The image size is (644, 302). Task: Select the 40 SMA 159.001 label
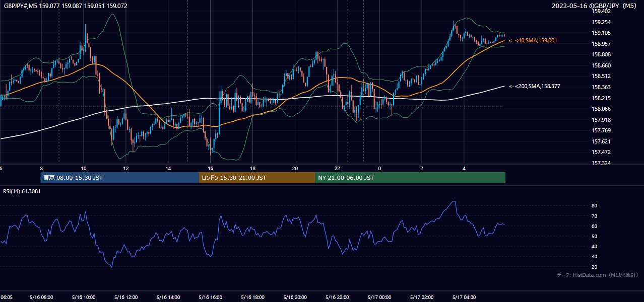pyautogui.click(x=533, y=40)
